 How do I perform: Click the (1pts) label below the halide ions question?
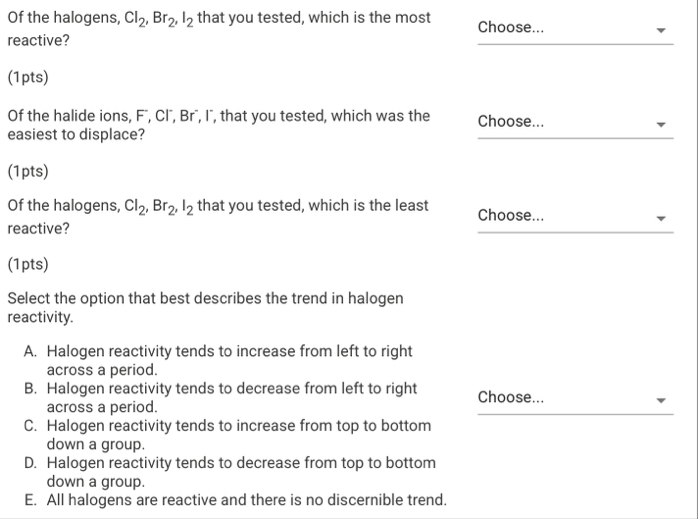[x=28, y=171]
